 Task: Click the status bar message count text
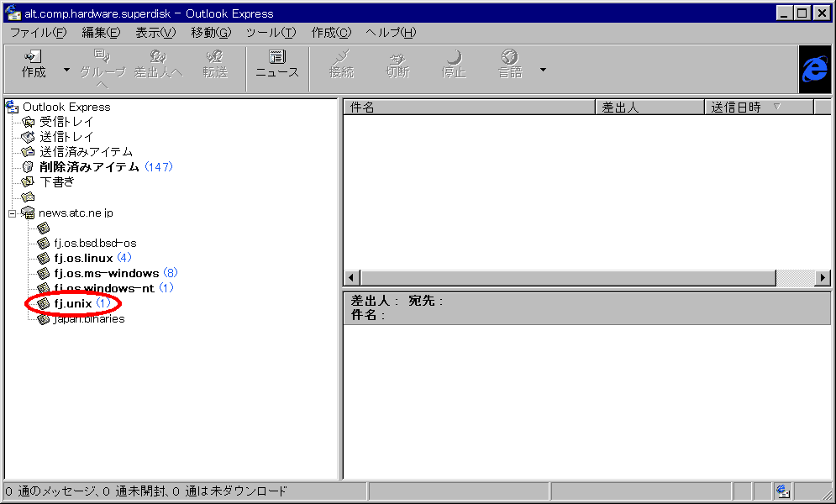coord(147,491)
